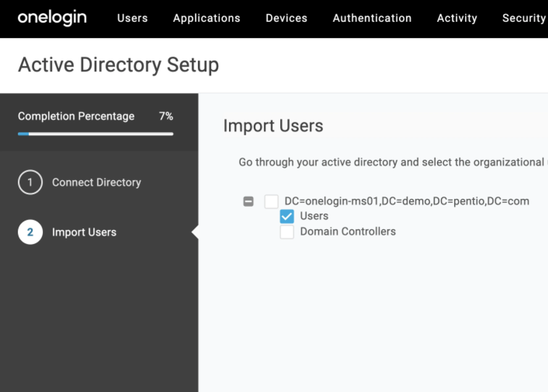The width and height of the screenshot is (548, 392).
Task: Select the Users tree item label
Action: click(x=314, y=216)
